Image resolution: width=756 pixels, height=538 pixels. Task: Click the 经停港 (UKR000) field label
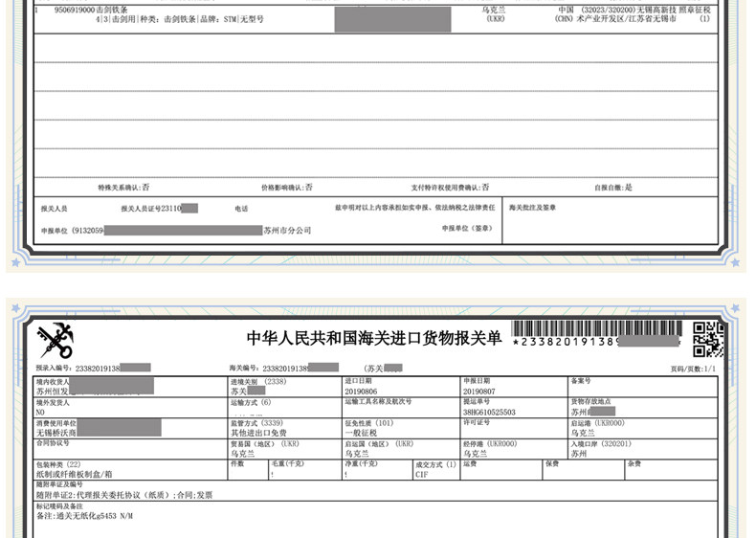pyautogui.click(x=490, y=444)
